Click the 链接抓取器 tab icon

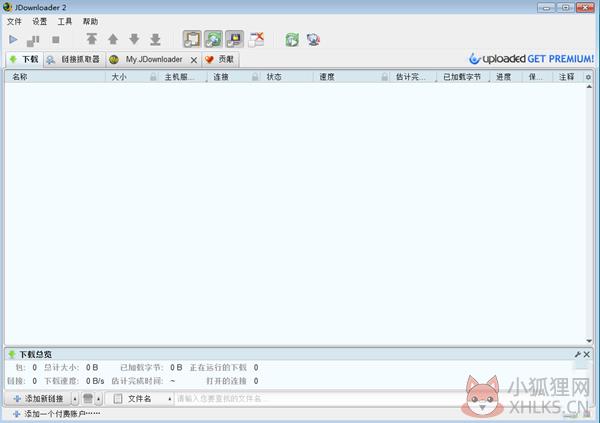(x=51, y=60)
